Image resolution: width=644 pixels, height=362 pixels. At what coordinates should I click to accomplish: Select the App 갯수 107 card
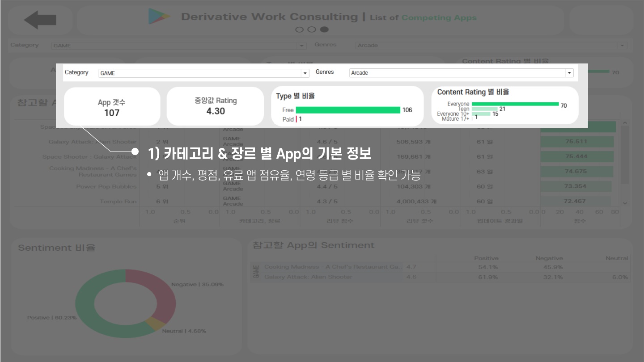point(112,106)
